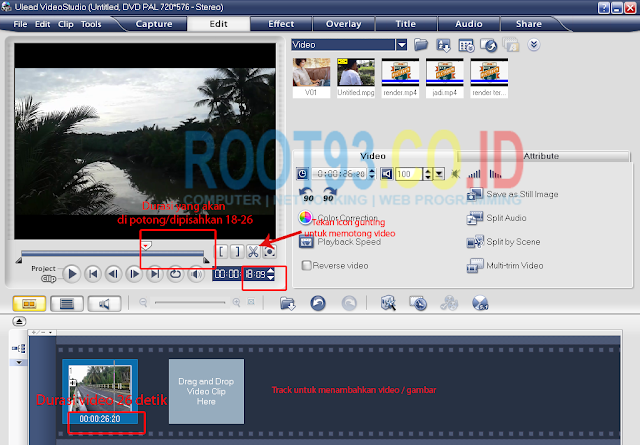This screenshot has width=640, height=445.
Task: Open the Edit menu
Action: [42, 24]
